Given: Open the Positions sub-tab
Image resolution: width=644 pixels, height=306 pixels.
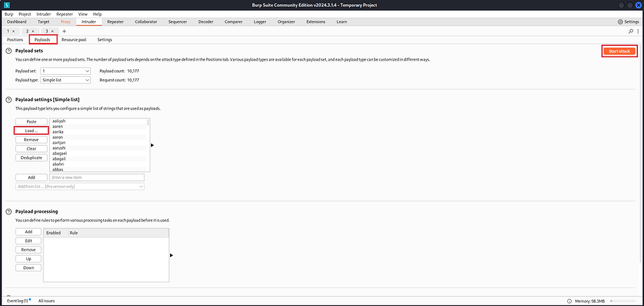Looking at the screenshot, I should 16,40.
